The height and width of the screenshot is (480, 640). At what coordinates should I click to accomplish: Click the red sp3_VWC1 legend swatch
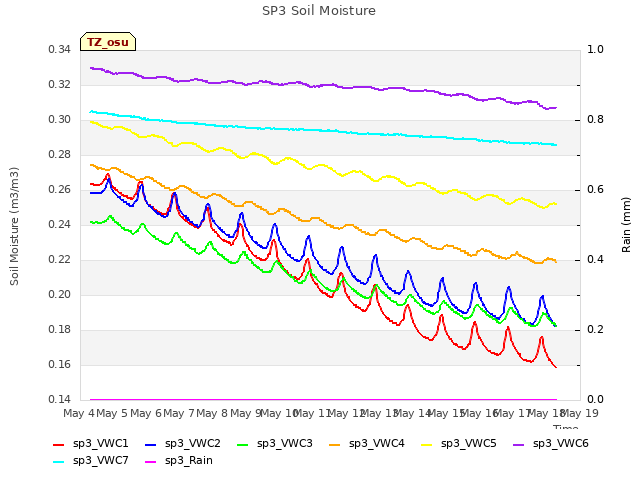pyautogui.click(x=59, y=444)
